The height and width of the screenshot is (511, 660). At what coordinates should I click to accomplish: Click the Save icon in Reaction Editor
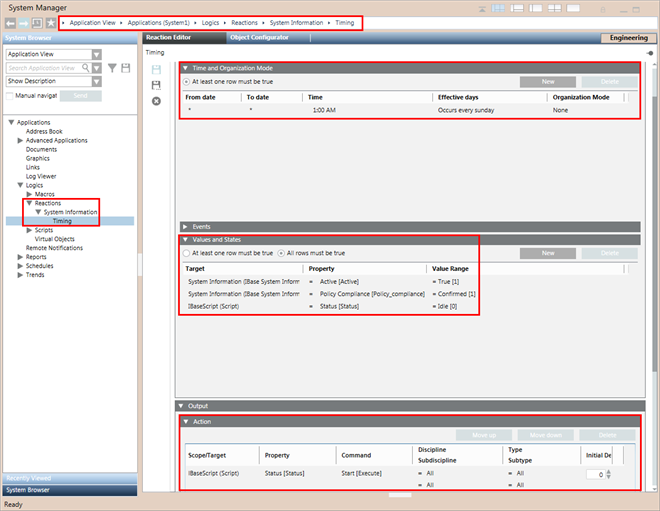[x=155, y=70]
